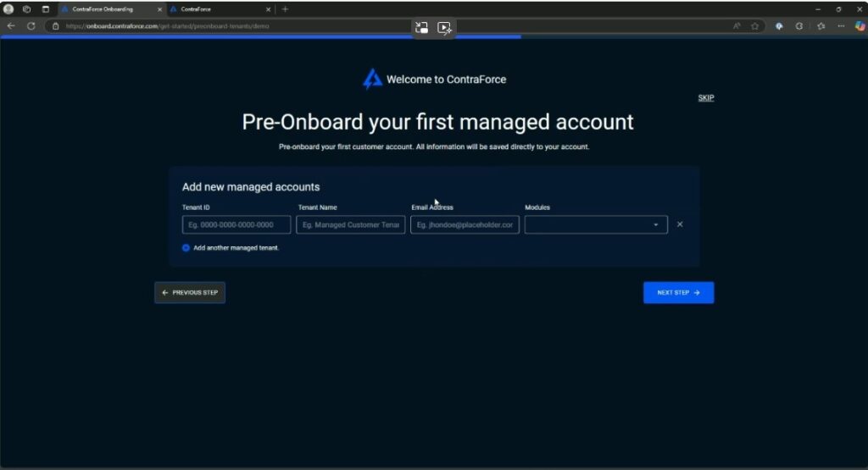Click the Skip link

705,97
